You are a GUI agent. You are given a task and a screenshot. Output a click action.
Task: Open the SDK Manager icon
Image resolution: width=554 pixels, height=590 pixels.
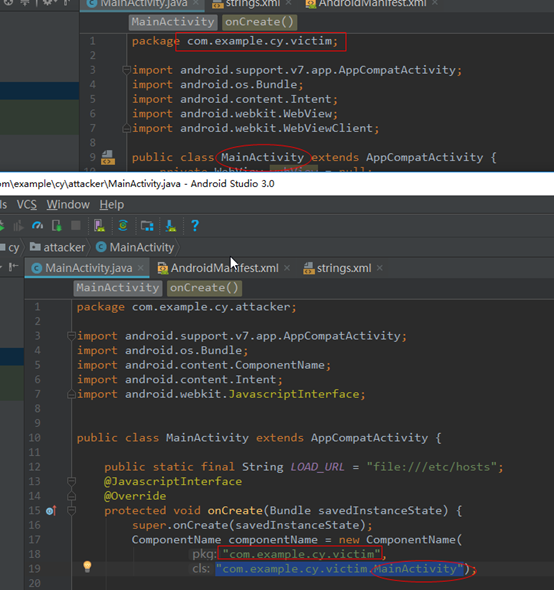(170, 226)
